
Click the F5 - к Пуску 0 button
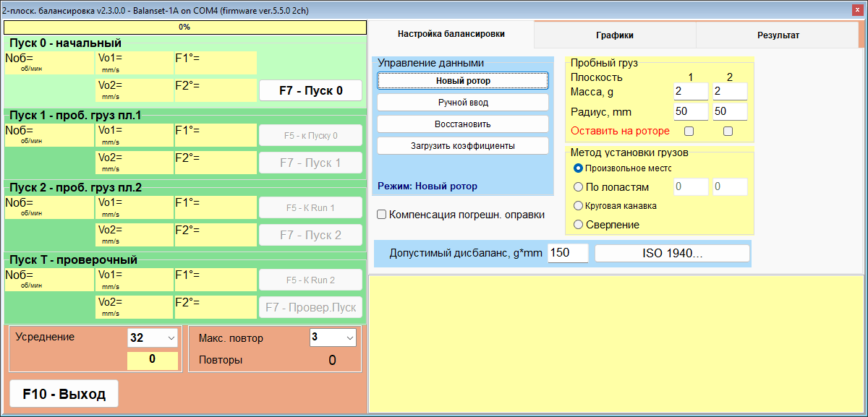[x=310, y=135]
